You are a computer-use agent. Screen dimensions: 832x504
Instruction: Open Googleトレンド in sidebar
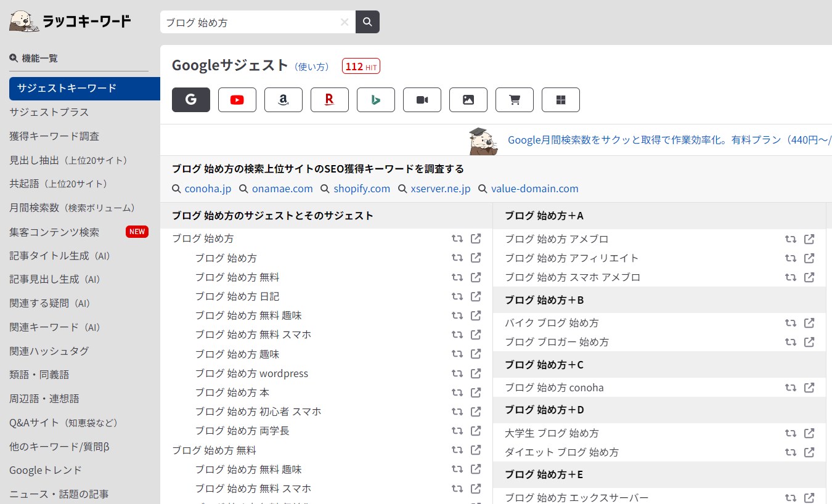pos(46,470)
